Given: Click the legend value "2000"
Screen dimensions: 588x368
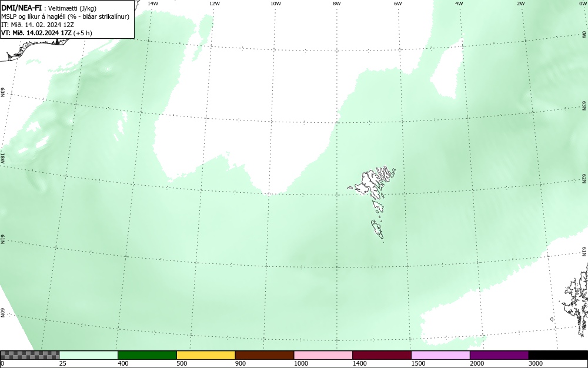Looking at the screenshot, I should 477,363.
